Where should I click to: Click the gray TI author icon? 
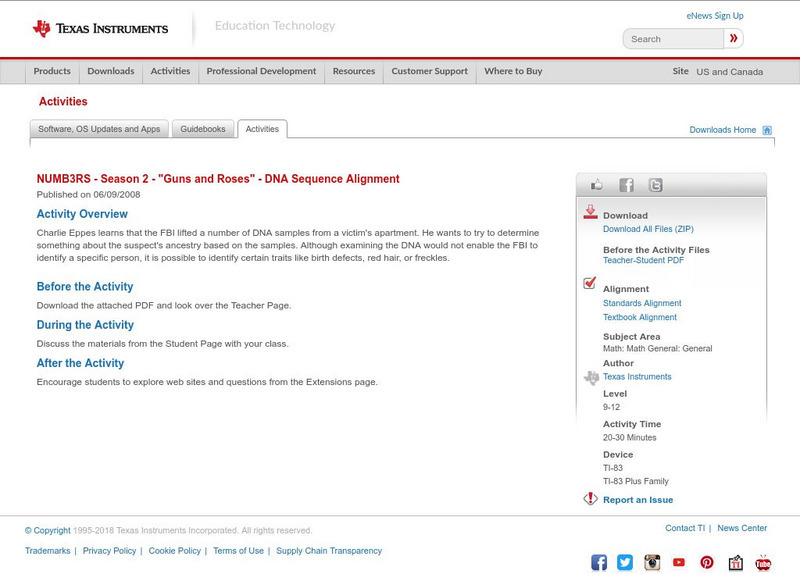pyautogui.click(x=591, y=378)
